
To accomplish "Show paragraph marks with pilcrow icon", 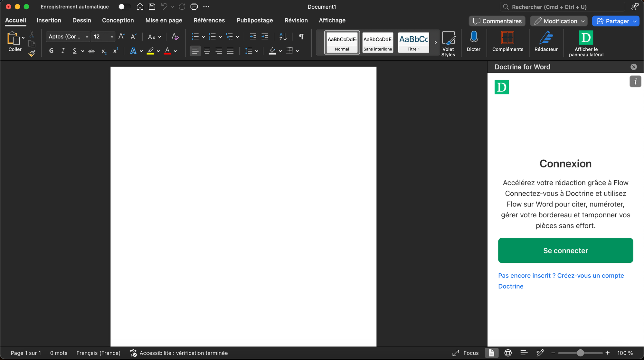I will pyautogui.click(x=301, y=37).
